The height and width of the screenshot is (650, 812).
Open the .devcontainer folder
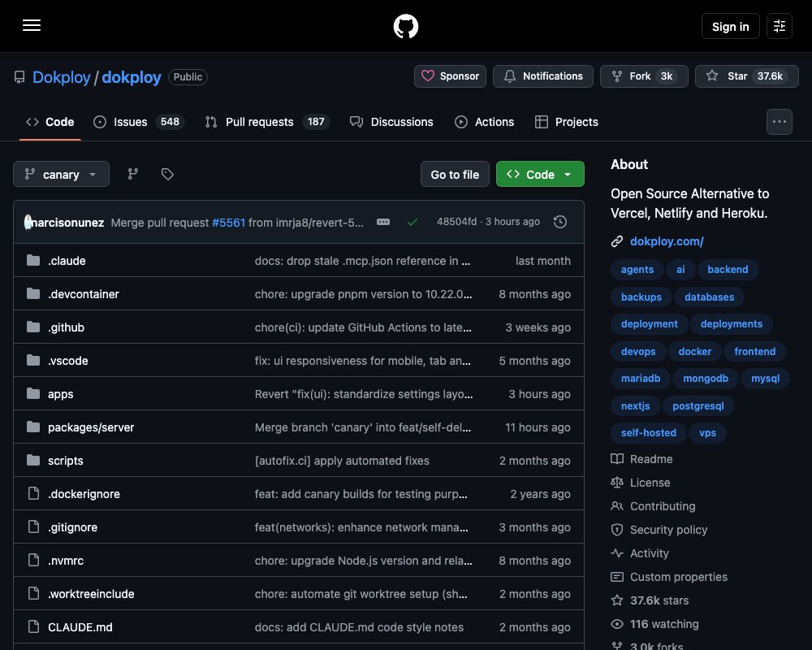84,294
